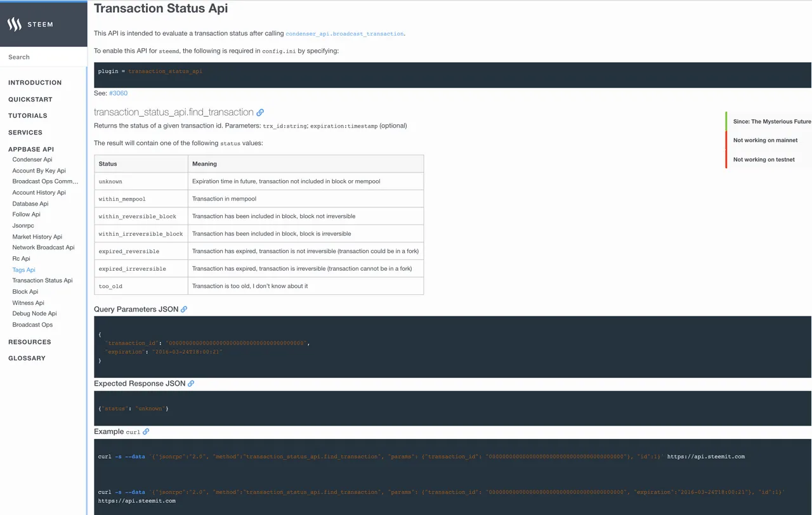812x515 pixels.
Task: Open issue link #3060
Action: (x=118, y=93)
